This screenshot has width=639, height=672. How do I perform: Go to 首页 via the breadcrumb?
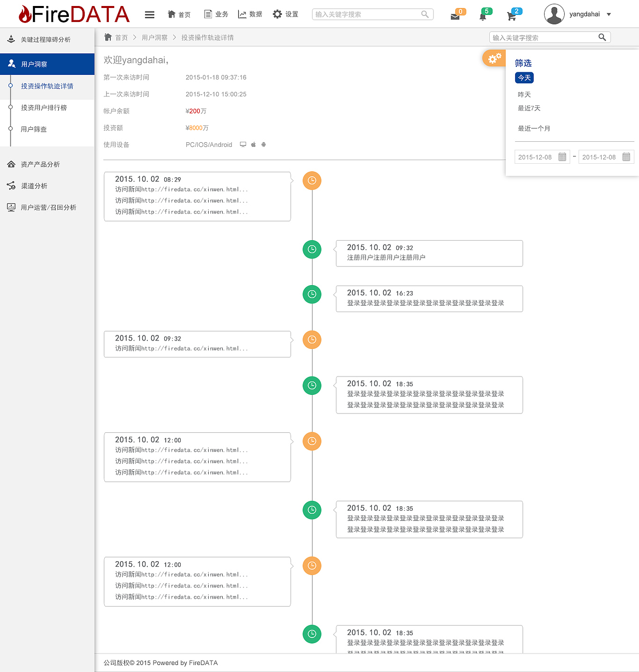(121, 37)
